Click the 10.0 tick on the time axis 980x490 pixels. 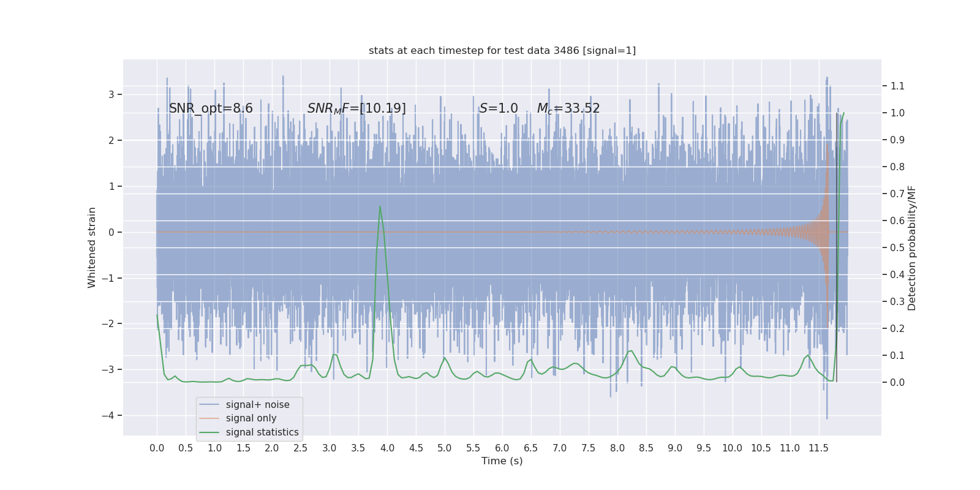[x=733, y=448]
